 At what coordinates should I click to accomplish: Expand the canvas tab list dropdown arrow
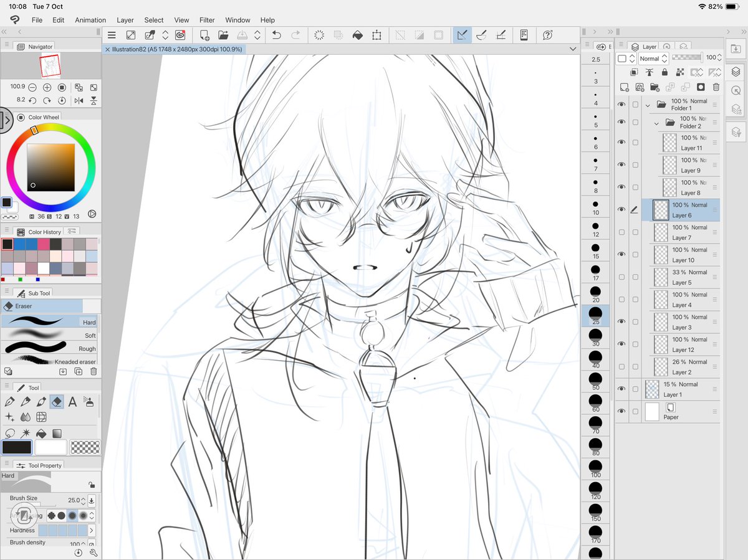pyautogui.click(x=573, y=48)
